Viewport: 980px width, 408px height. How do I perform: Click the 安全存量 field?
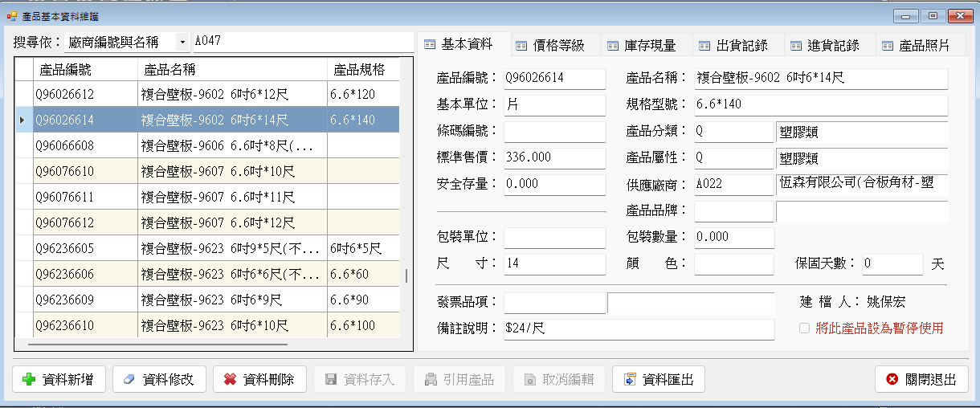pyautogui.click(x=554, y=185)
